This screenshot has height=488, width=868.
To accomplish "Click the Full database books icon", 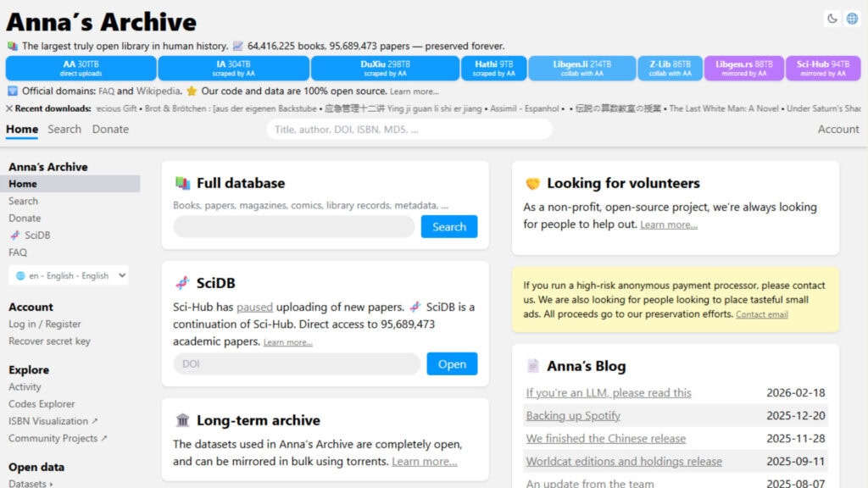I will point(183,183).
